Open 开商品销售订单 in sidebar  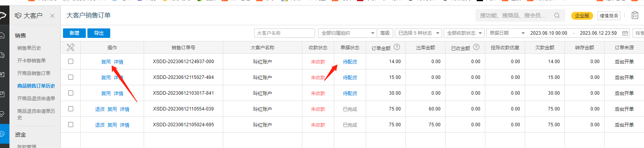(x=34, y=73)
